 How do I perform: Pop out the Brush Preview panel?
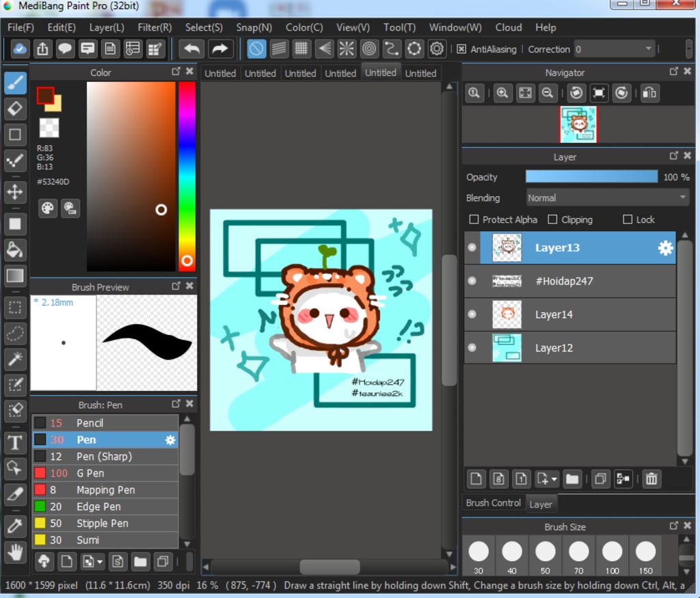[176, 286]
